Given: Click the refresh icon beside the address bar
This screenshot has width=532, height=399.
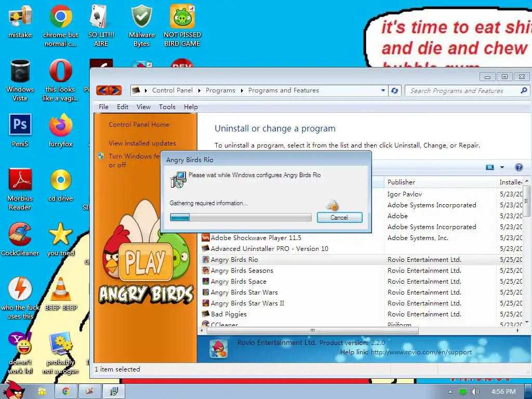Looking at the screenshot, I should click(x=395, y=90).
